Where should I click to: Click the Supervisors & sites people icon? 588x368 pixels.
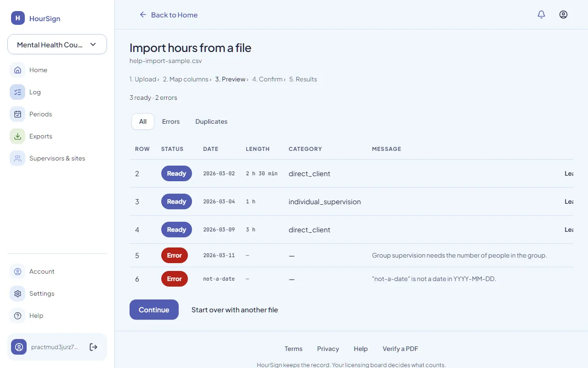(17, 158)
